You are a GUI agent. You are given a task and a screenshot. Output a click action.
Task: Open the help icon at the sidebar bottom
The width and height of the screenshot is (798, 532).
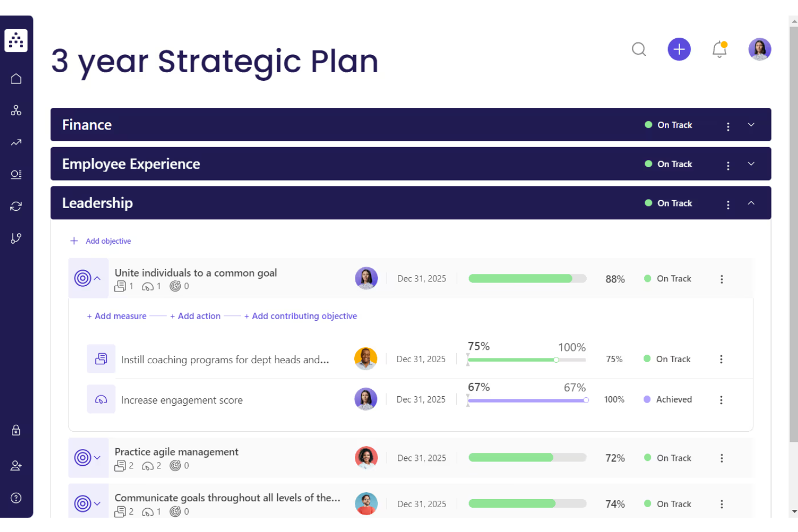pyautogui.click(x=16, y=498)
